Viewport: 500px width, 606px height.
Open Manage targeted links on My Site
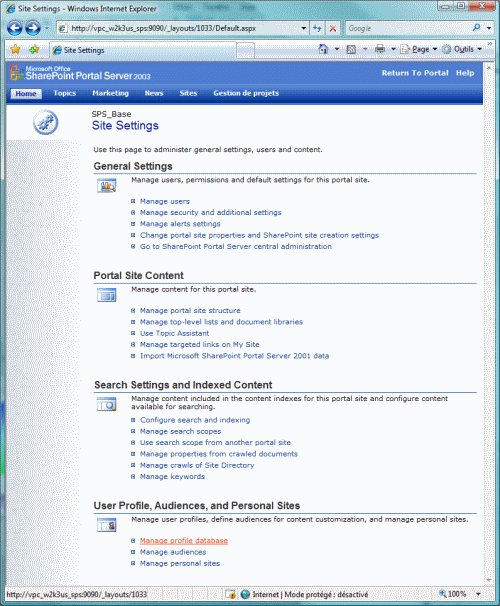tap(200, 344)
